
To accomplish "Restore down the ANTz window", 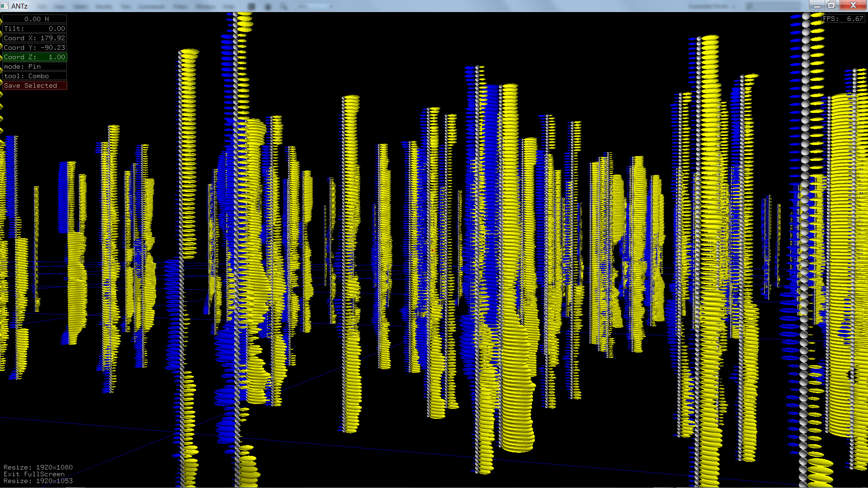I will pyautogui.click(x=831, y=5).
